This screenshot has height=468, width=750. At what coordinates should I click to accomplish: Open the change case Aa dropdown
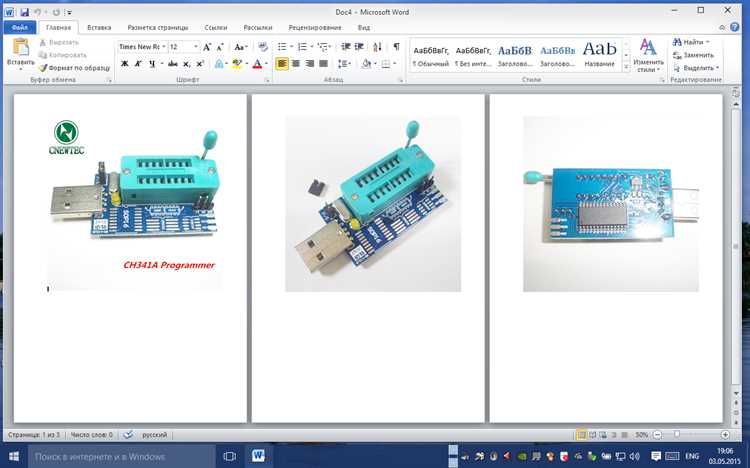pos(240,47)
